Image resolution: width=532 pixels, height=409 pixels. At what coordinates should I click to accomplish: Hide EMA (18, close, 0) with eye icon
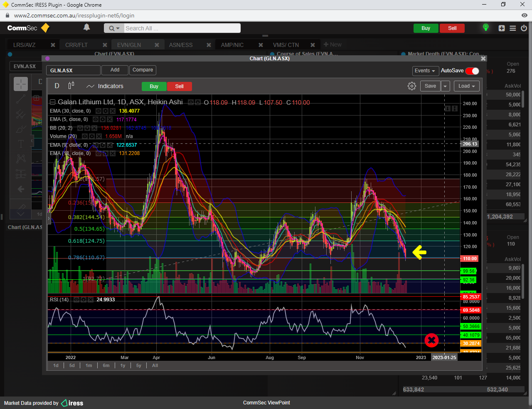99,153
